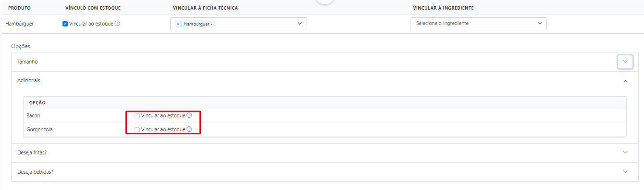Click the Tamanho section title
The image size is (644, 190).
pyautogui.click(x=27, y=62)
